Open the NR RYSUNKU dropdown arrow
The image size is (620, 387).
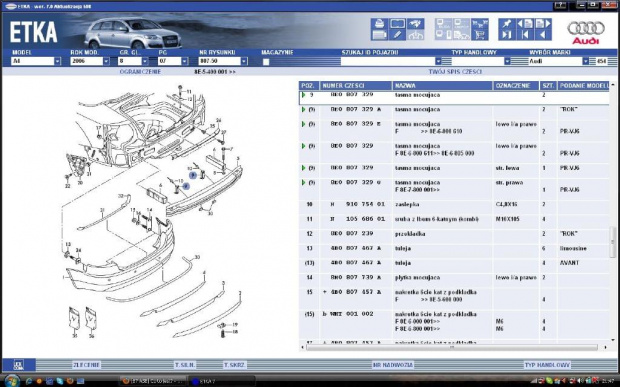pos(244,61)
